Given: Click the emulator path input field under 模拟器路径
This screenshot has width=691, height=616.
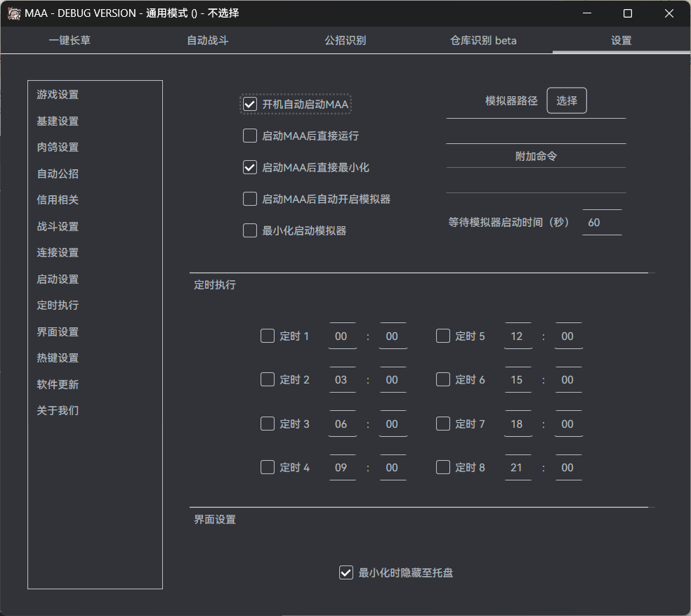Looking at the screenshot, I should coord(536,131).
